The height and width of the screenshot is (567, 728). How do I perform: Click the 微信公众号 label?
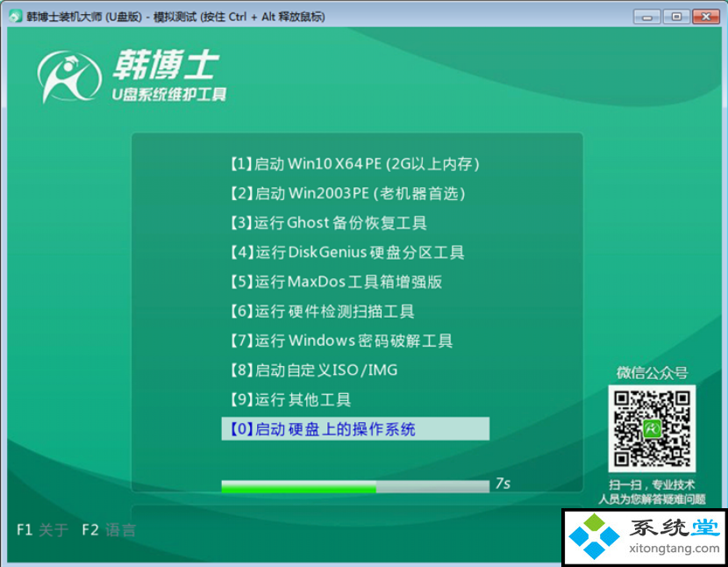tap(652, 372)
